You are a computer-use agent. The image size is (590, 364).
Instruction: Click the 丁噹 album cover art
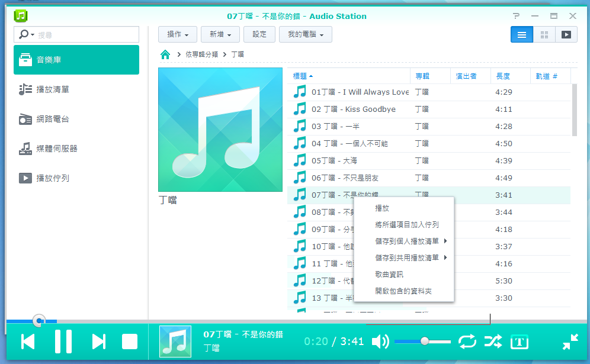(220, 130)
